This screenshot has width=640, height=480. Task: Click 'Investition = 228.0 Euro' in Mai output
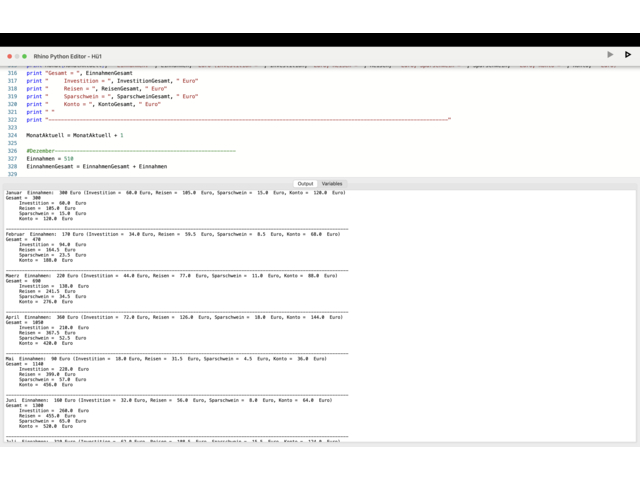(54, 369)
